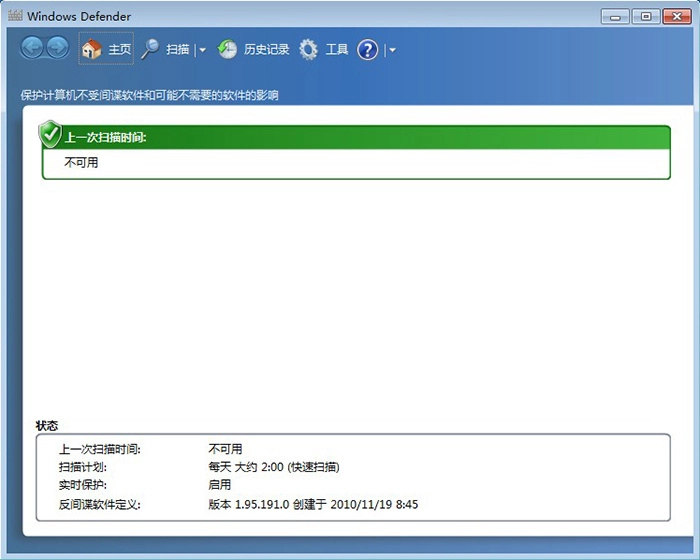This screenshot has width=700, height=560.
Task: Click the 实时保护 label
Action: [83, 485]
